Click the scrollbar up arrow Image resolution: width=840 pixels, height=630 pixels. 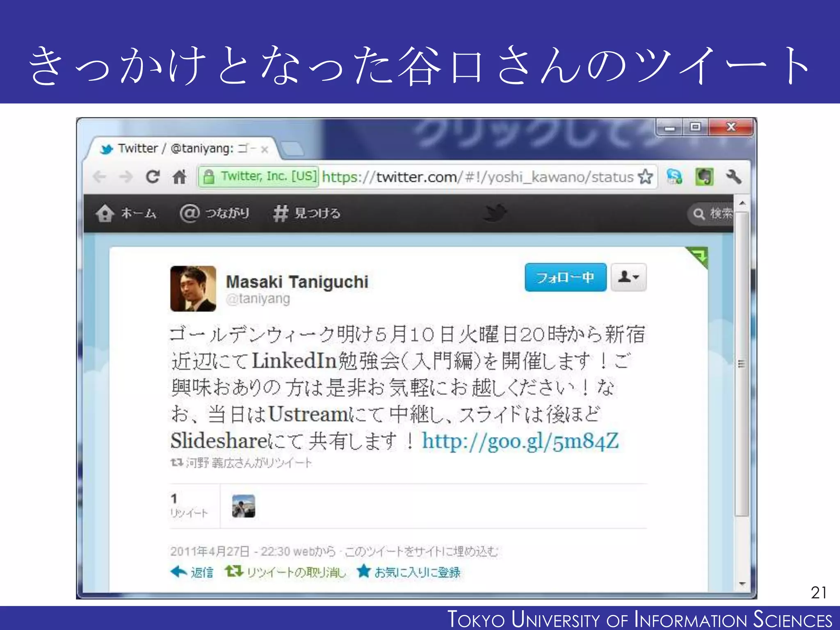[742, 203]
